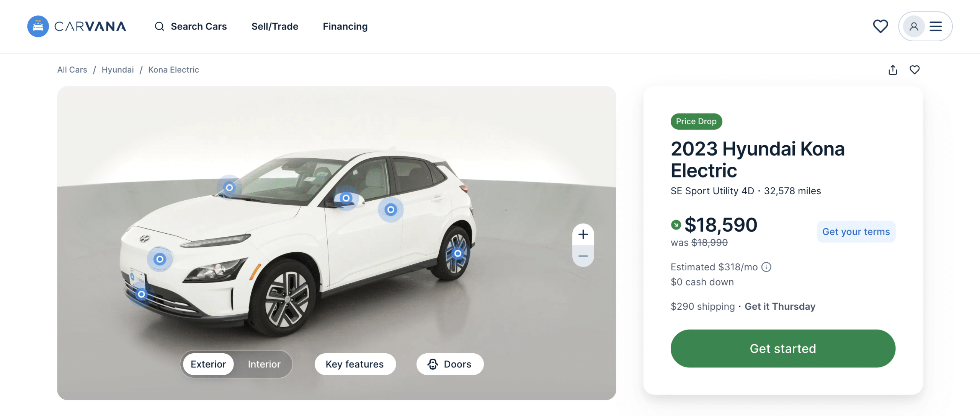Click the rear wheel hotspot marker
The image size is (980, 416).
click(457, 253)
